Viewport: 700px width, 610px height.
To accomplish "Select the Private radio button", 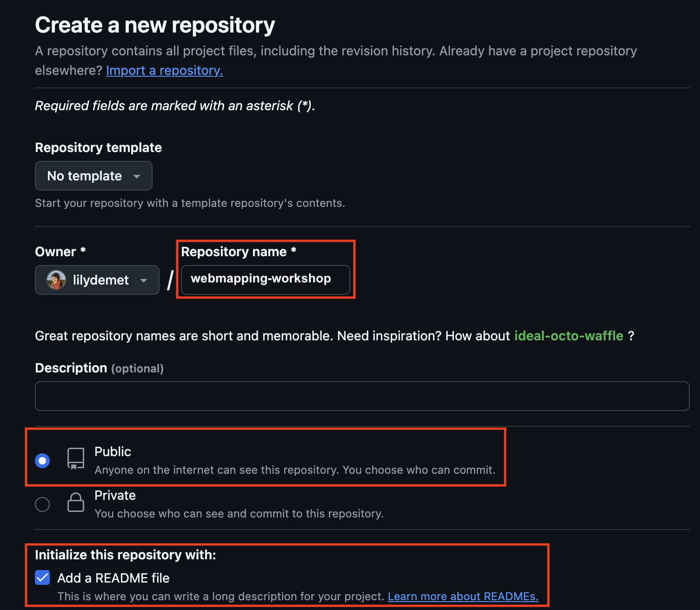I will 42,504.
